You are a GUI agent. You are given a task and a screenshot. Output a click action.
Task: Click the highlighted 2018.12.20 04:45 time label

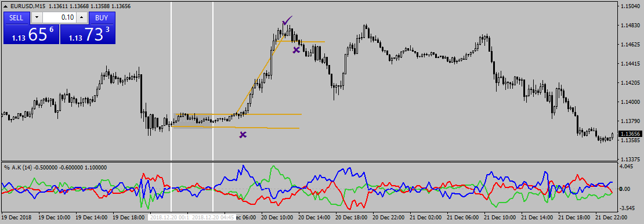(x=213, y=217)
